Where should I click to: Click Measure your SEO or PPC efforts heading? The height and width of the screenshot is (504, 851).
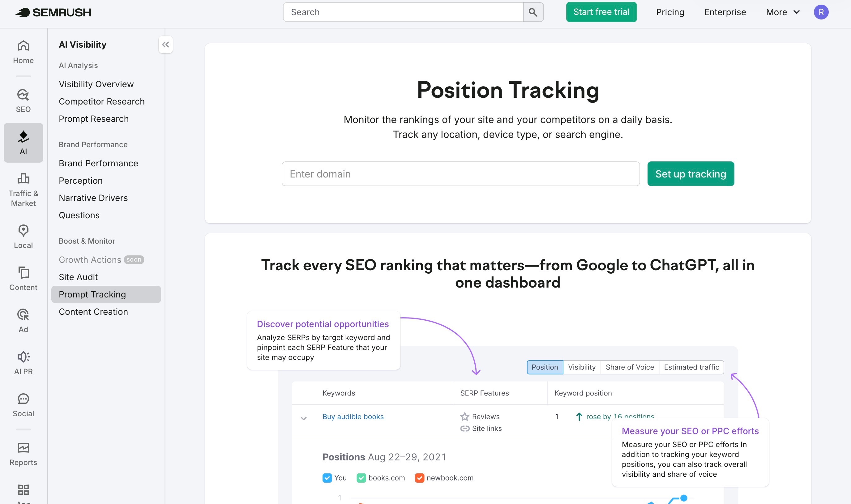690,431
